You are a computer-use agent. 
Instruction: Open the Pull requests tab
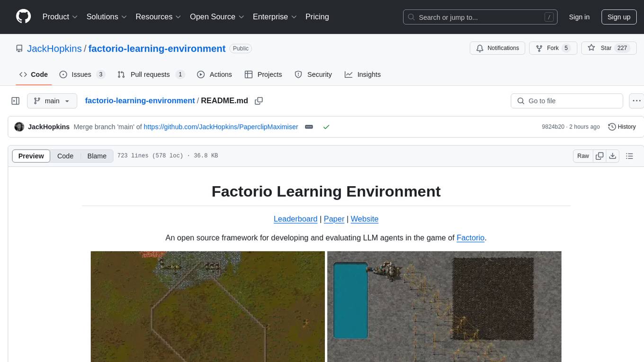point(151,74)
